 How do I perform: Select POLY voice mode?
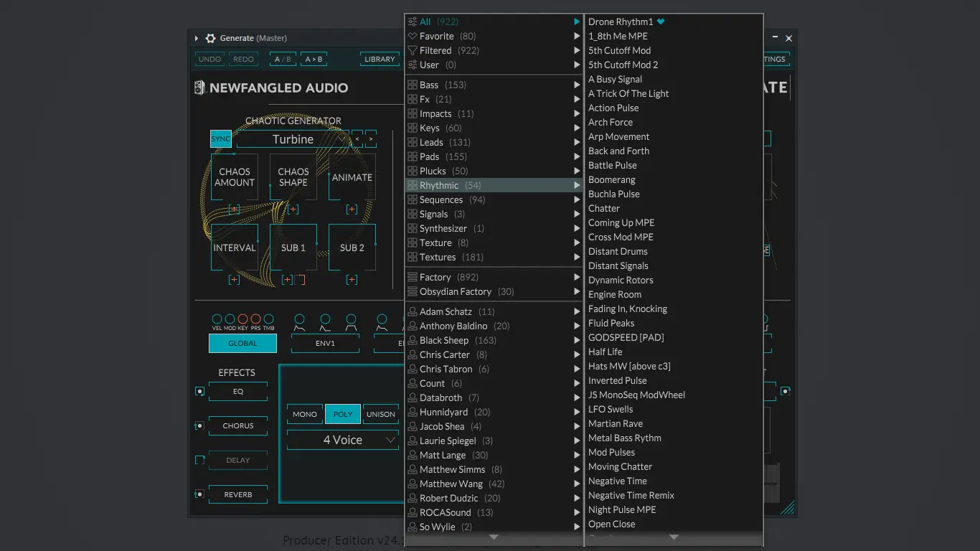[343, 414]
